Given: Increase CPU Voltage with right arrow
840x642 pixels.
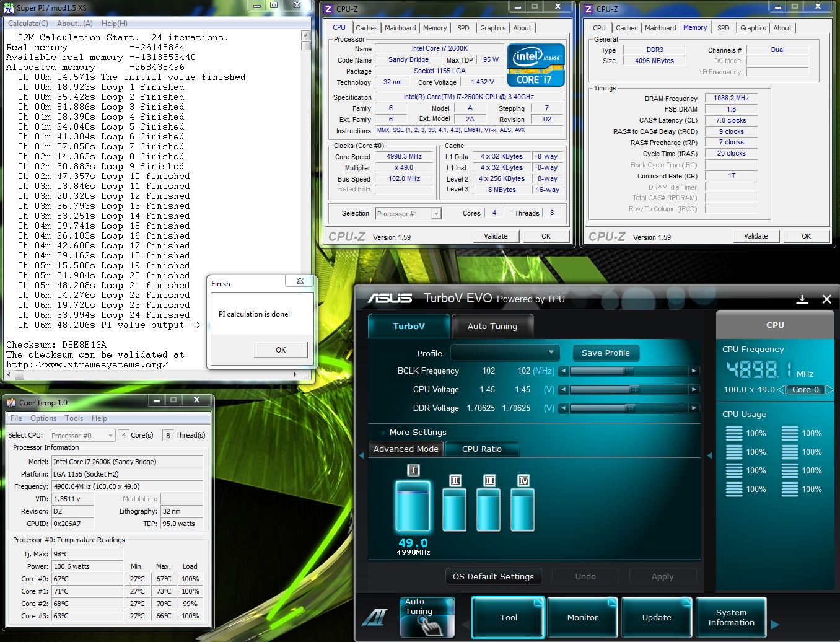Looking at the screenshot, I should (x=694, y=390).
